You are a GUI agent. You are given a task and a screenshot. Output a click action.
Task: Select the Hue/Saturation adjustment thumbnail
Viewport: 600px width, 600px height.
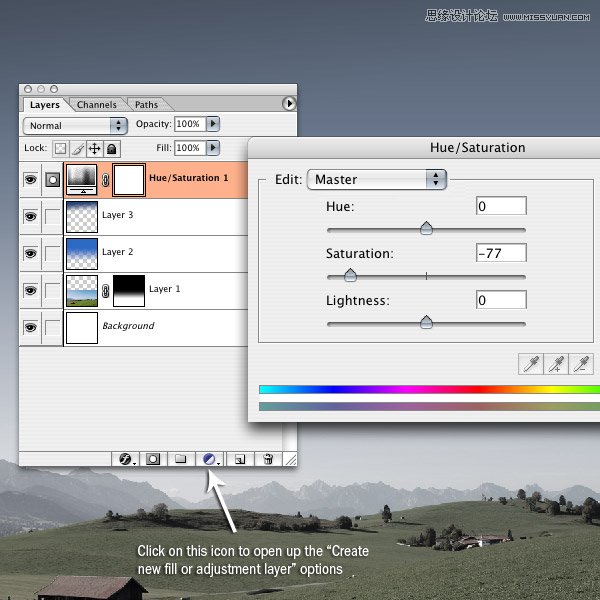(82, 179)
